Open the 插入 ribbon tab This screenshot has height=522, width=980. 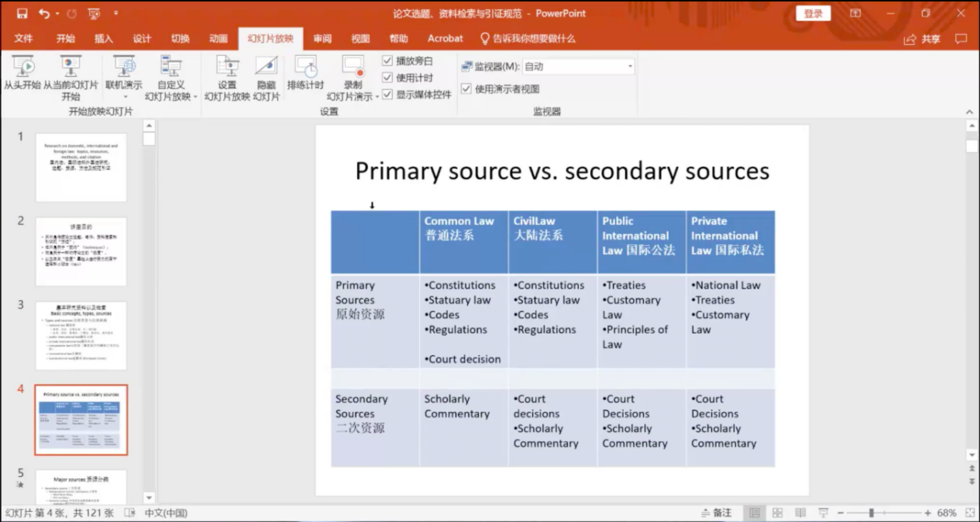[x=103, y=39]
